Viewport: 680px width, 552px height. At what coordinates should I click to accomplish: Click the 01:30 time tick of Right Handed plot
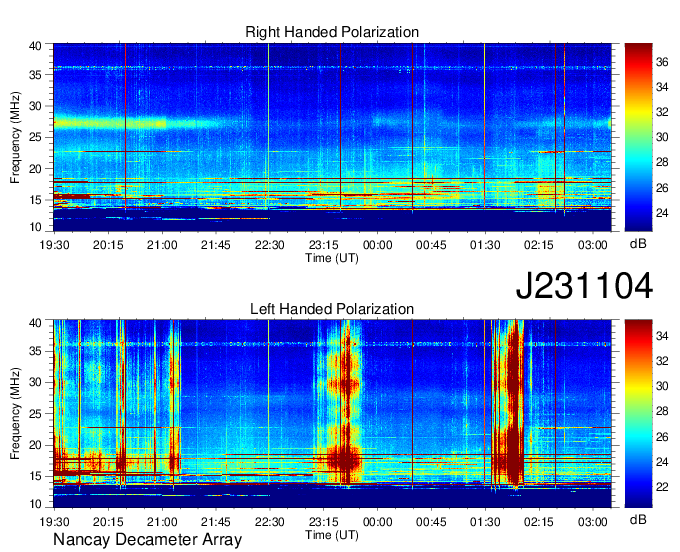[485, 245]
